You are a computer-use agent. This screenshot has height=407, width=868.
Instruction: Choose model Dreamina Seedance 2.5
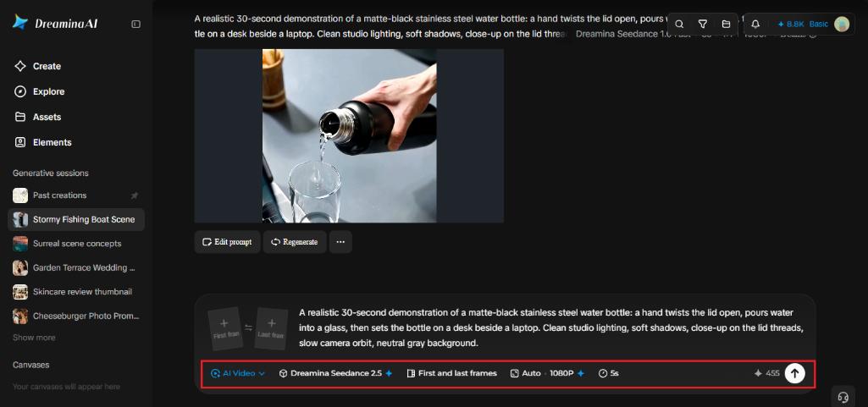(335, 373)
